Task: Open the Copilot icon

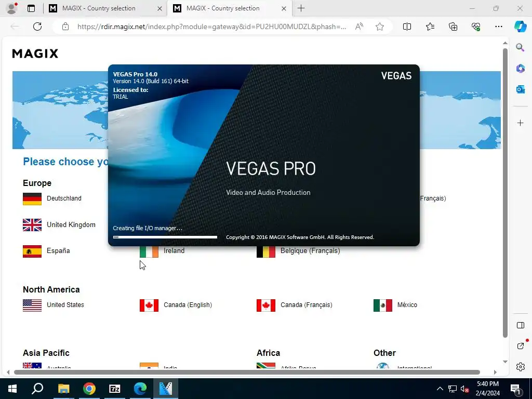Action: point(520,26)
